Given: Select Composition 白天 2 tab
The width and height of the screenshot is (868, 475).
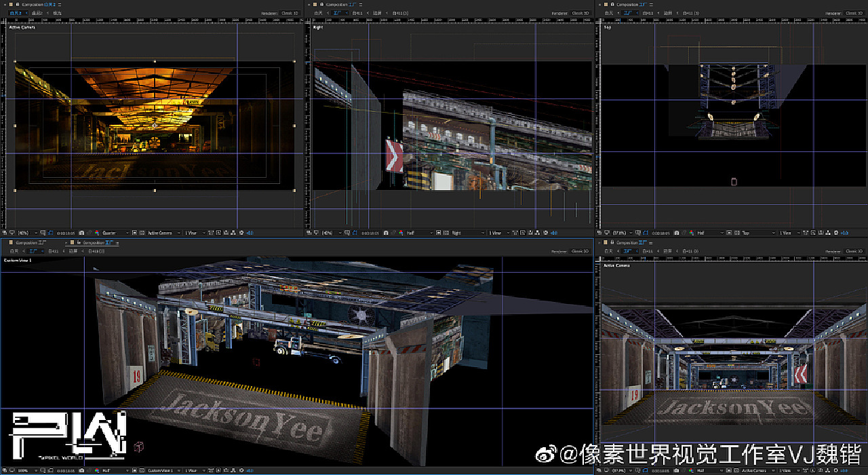Looking at the screenshot, I should (39, 5).
